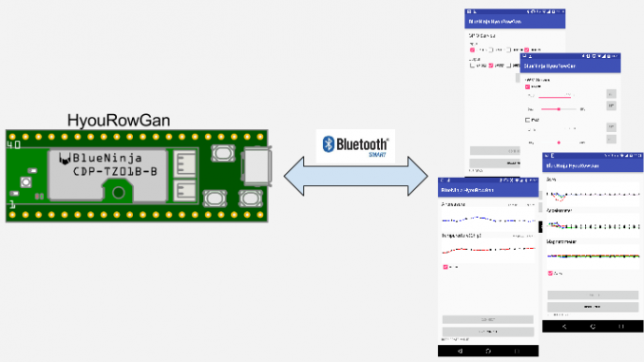The image size is (644, 362).
Task: Toggle checkbox under the magnetometer chart
Action: click(550, 273)
